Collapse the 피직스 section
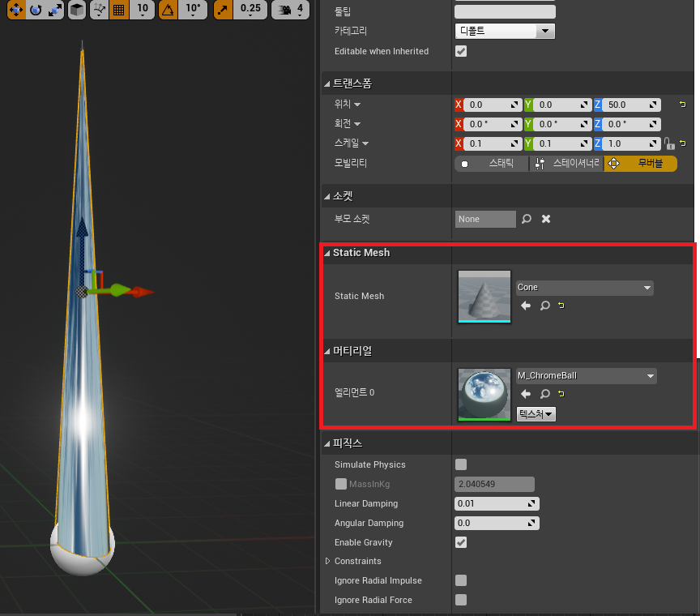The width and height of the screenshot is (700, 616). pyautogui.click(x=327, y=443)
